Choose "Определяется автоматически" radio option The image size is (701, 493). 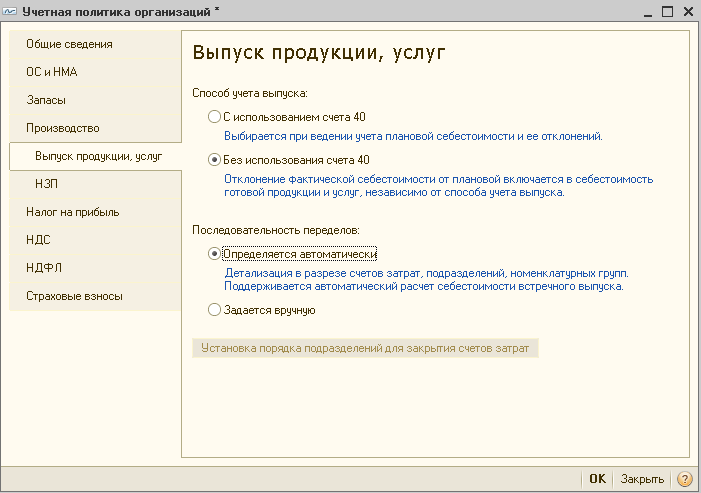[x=214, y=254]
